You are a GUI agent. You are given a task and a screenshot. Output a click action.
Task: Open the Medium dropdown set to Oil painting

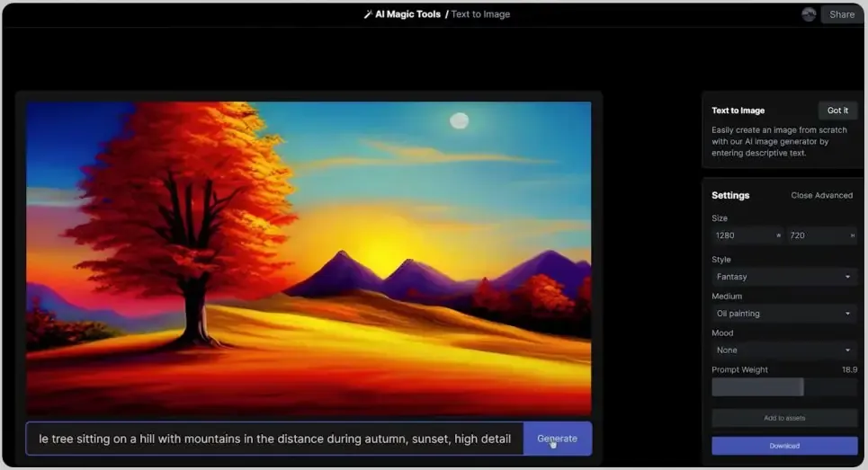coord(784,314)
